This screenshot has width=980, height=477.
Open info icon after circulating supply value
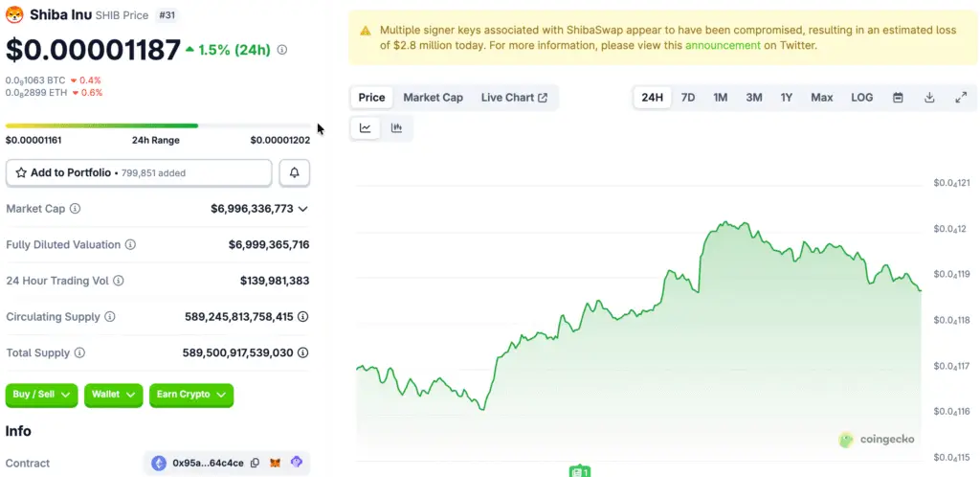303,317
